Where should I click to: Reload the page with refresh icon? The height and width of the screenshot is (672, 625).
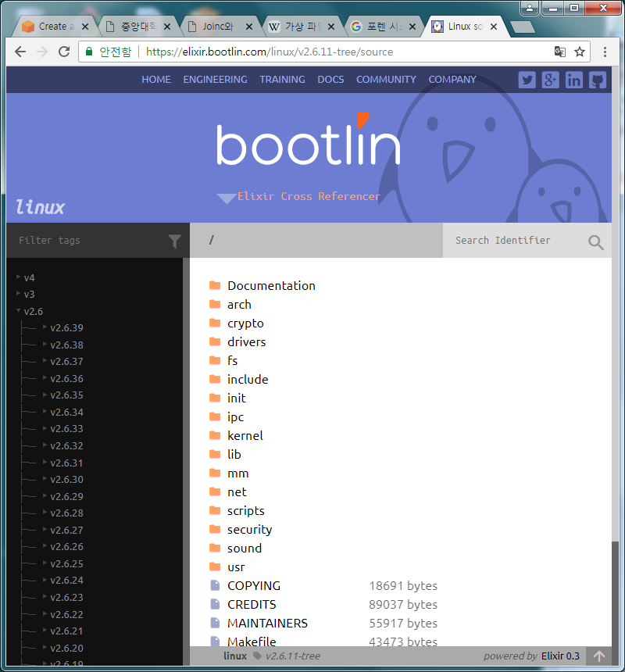64,52
